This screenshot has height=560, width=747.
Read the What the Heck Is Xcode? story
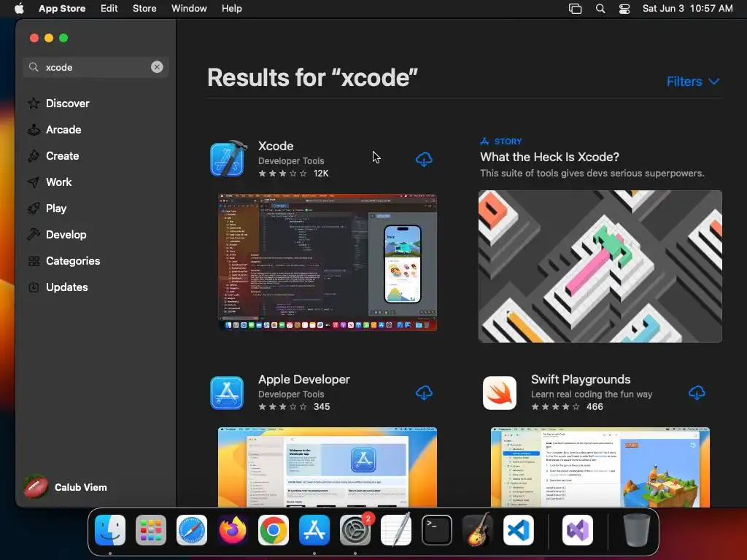[x=549, y=157]
